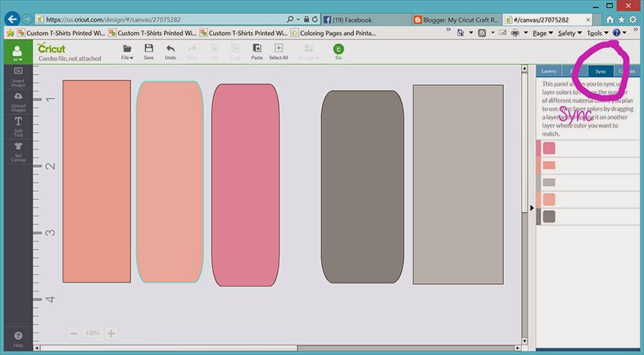Screen dimensions: 644x355
Task: Zoom in with the plus button
Action: 111,333
